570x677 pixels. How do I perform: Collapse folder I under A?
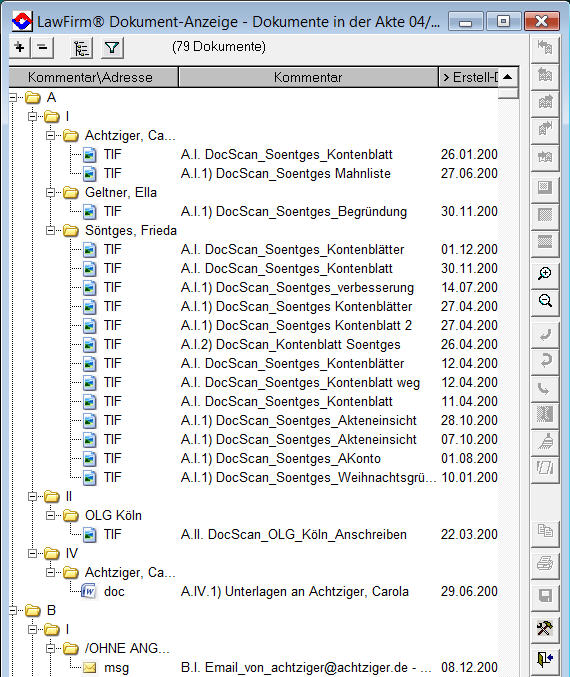[32, 117]
